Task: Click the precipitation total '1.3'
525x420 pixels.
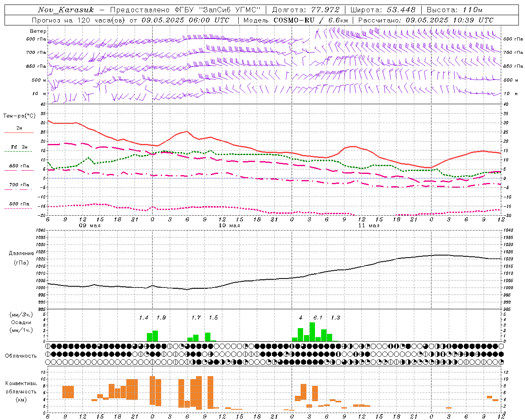Action: pyautogui.click(x=336, y=318)
